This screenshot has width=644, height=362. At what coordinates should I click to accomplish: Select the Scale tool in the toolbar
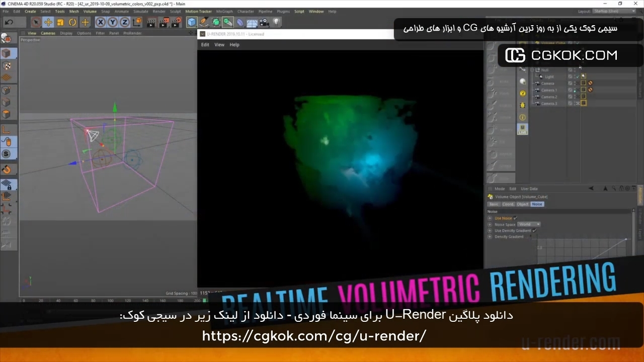pos(60,22)
